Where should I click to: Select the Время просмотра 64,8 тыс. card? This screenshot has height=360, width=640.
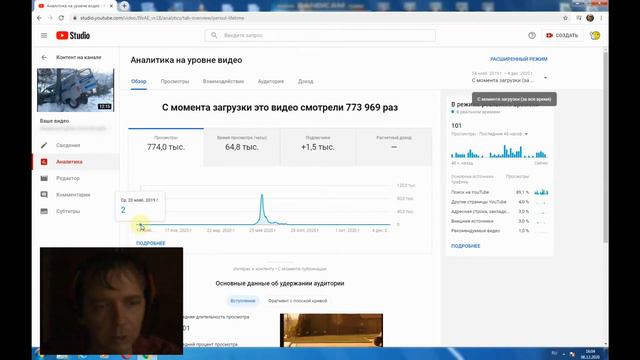(242, 147)
